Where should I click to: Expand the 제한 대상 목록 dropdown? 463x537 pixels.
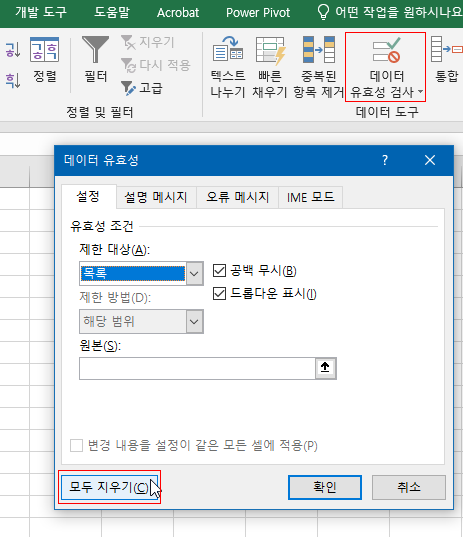[x=194, y=273]
